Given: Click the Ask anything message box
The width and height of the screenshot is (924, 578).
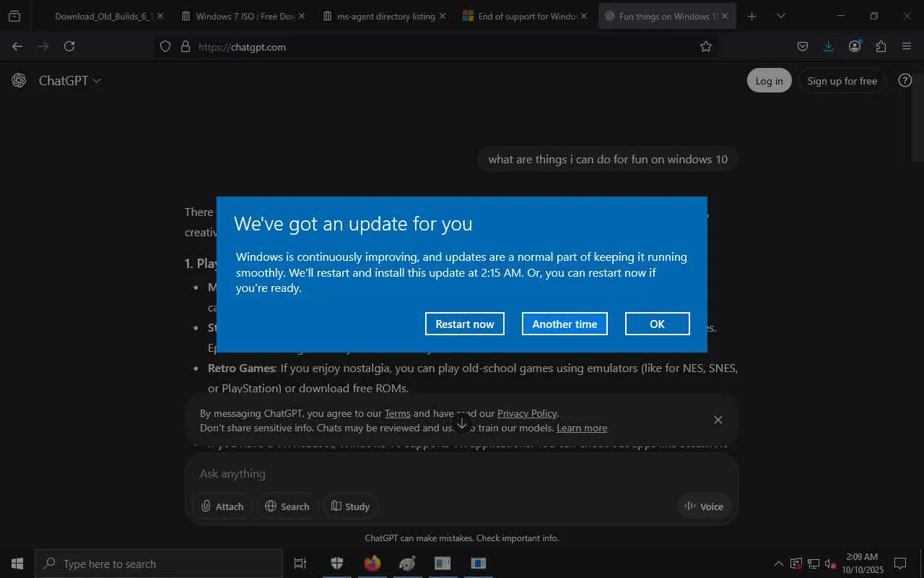Looking at the screenshot, I should pos(462,473).
